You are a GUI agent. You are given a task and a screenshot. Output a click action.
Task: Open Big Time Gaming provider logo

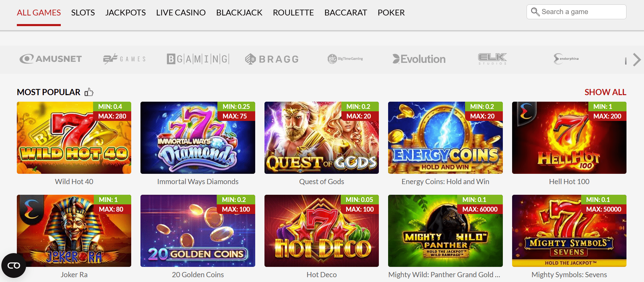click(x=345, y=59)
